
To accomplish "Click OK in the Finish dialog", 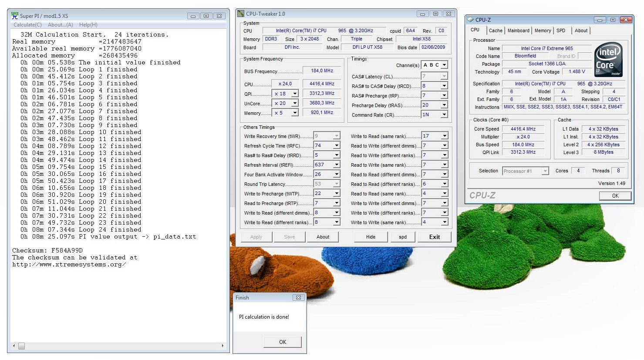I will [x=283, y=342].
